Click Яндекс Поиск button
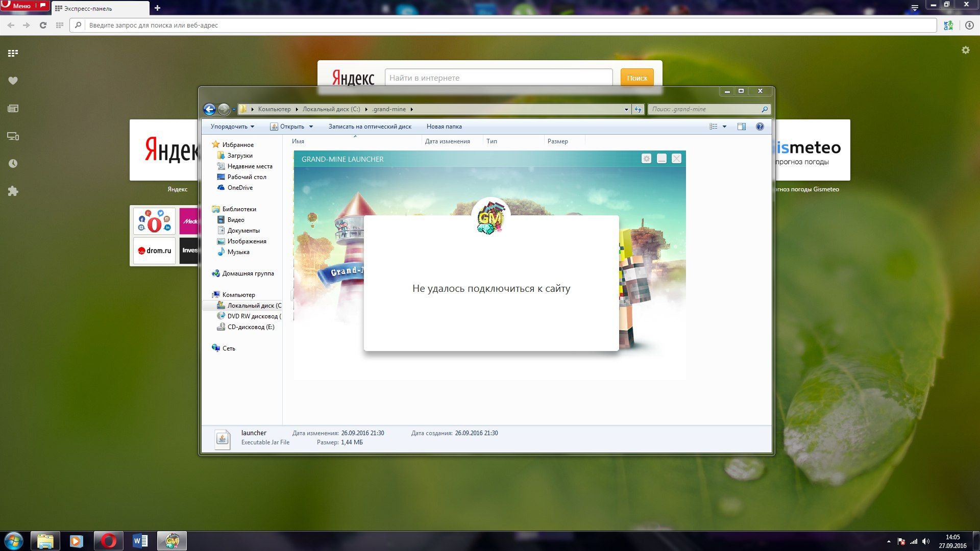Viewport: 980px width, 551px height. (637, 78)
